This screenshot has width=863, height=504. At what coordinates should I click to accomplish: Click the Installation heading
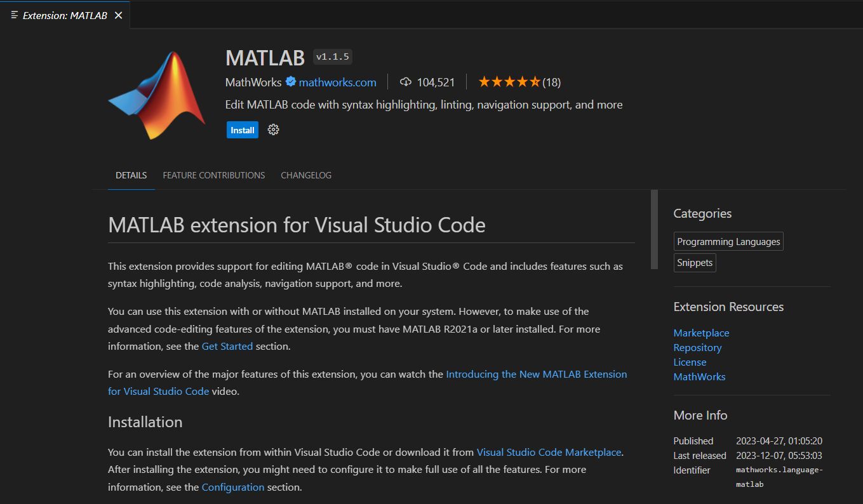[145, 422]
